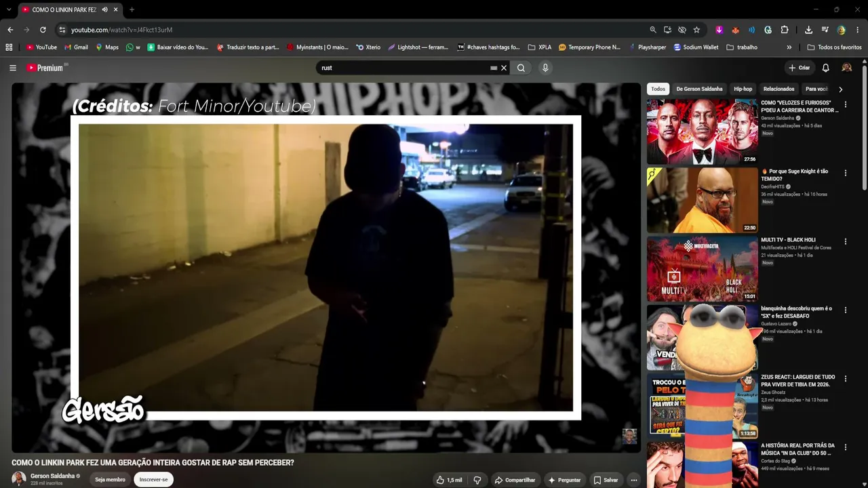Expand the hidden bookmarks chevron
This screenshot has height=488, width=868.
(x=789, y=47)
